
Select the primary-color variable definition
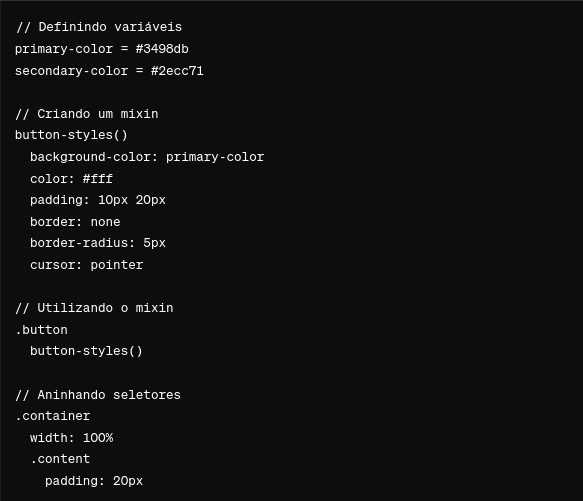[102, 49]
